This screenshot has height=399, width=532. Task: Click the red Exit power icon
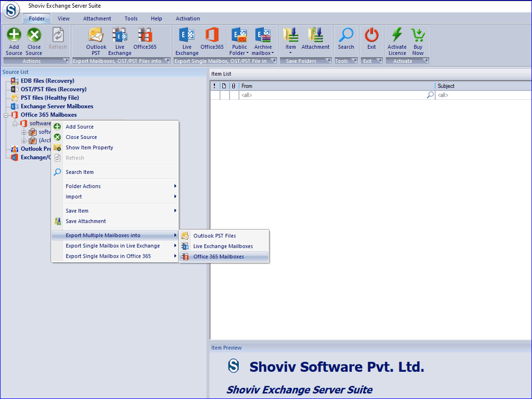[x=371, y=35]
